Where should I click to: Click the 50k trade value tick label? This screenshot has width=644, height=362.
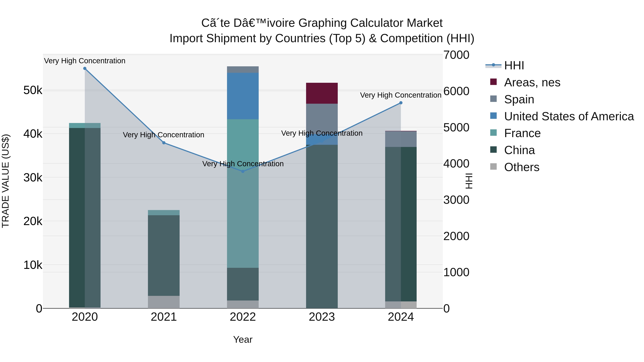[x=33, y=90]
